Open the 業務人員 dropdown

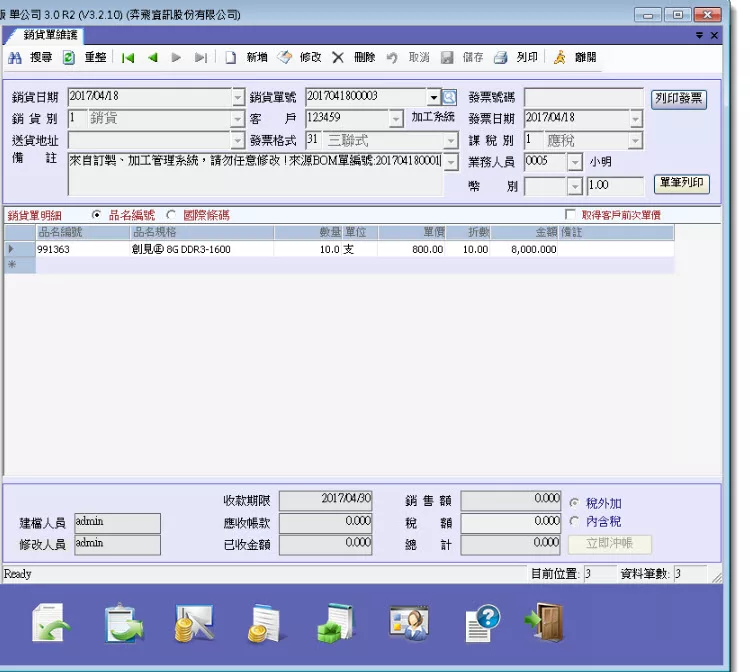coord(575,162)
